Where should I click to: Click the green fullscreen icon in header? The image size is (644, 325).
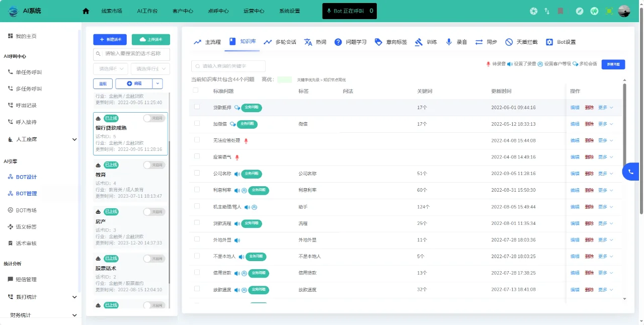(609, 11)
